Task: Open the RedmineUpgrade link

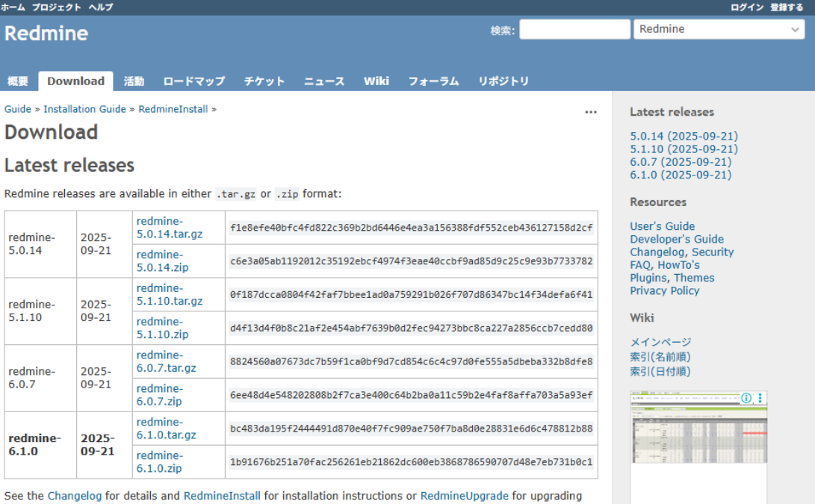Action: point(464,495)
